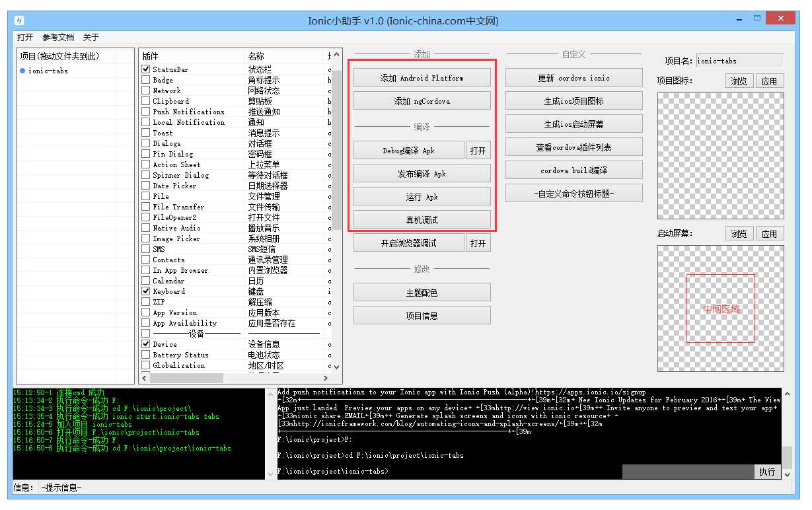
Task: Click the 运行 Apk button
Action: 422,197
